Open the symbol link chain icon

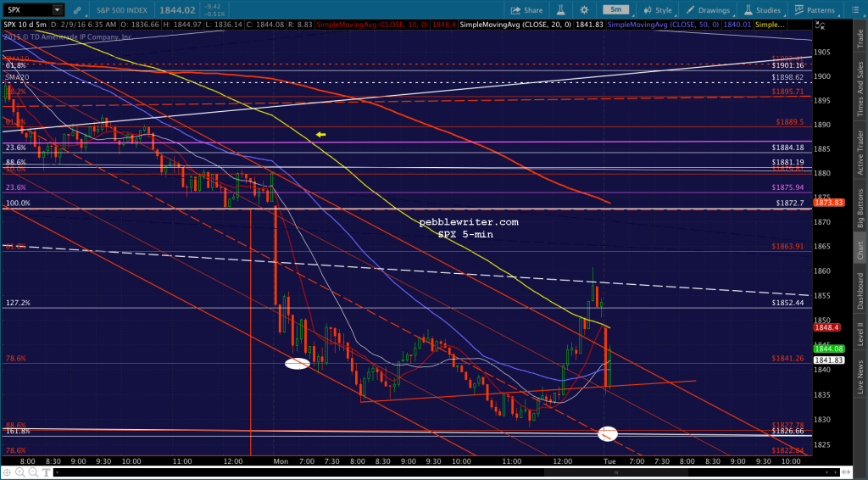point(77,10)
